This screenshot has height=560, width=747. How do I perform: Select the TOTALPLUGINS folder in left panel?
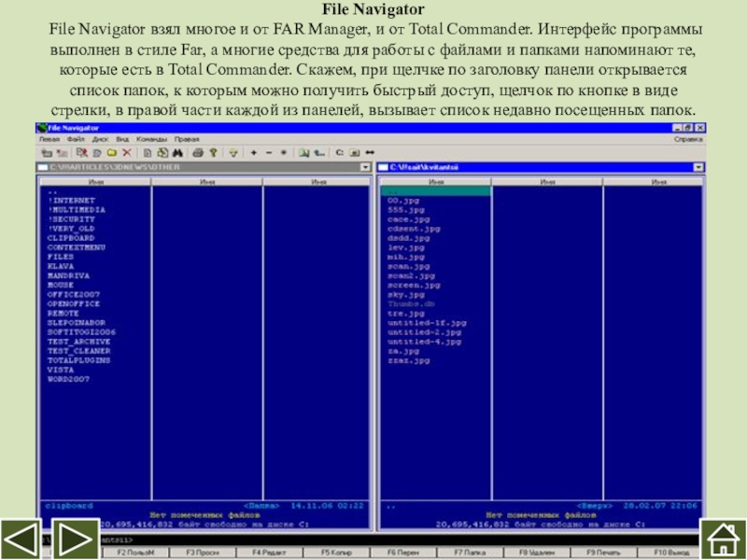tap(79, 360)
